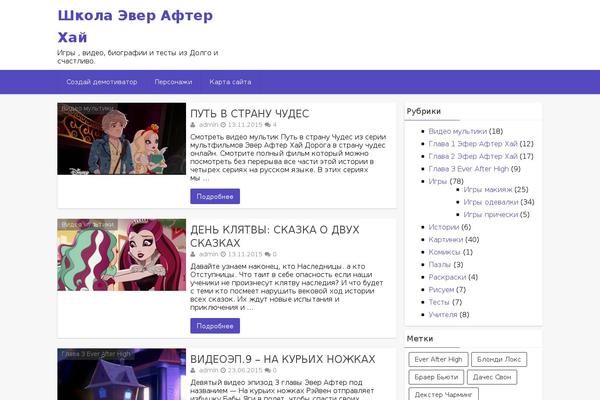Open the ПУТЬ В СТРАНУ ЧУДЕС post title
The image size is (600, 400).
coord(249,113)
